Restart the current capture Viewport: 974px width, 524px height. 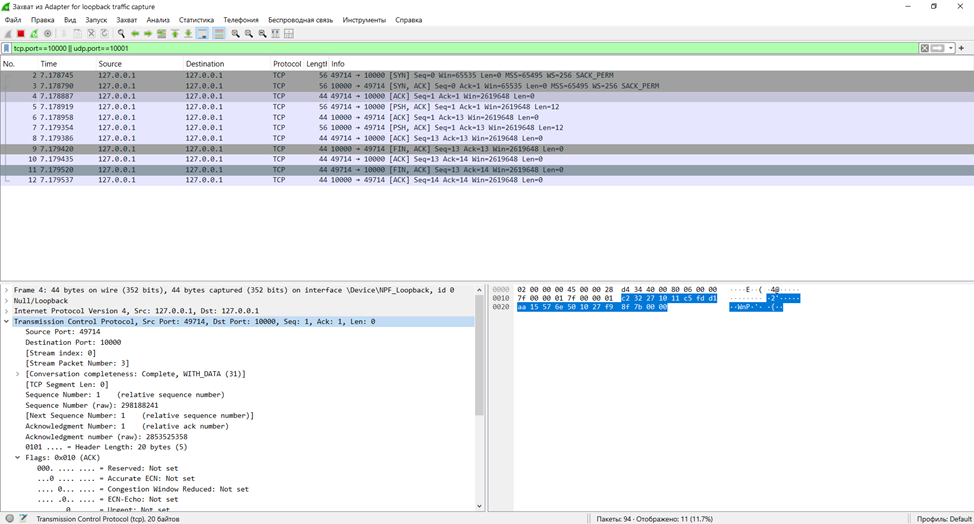(x=34, y=34)
